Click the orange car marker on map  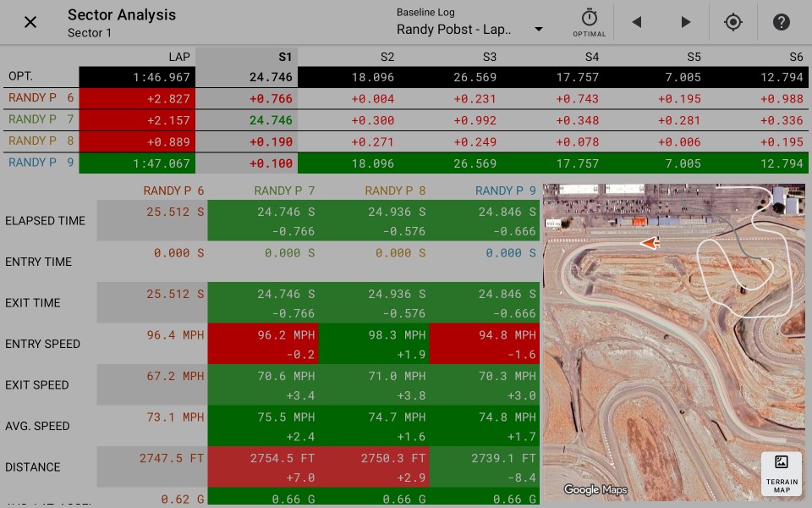pyautogui.click(x=650, y=243)
